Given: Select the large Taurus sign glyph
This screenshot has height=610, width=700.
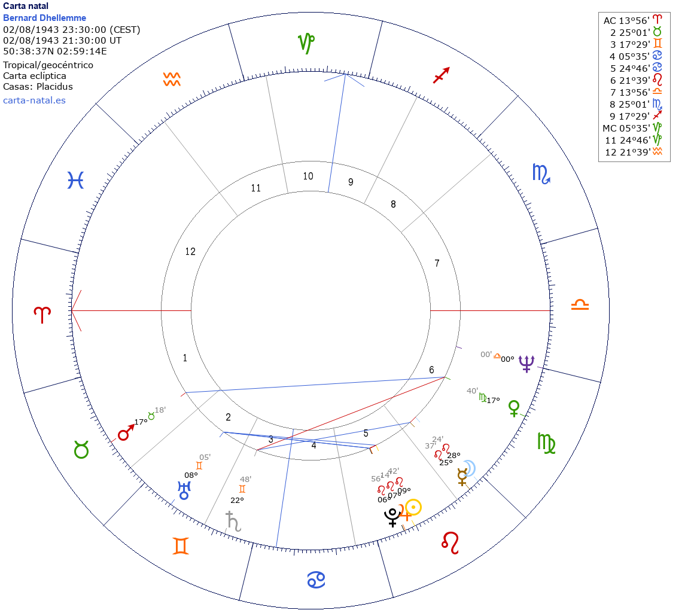Looking at the screenshot, I should pos(81,449).
